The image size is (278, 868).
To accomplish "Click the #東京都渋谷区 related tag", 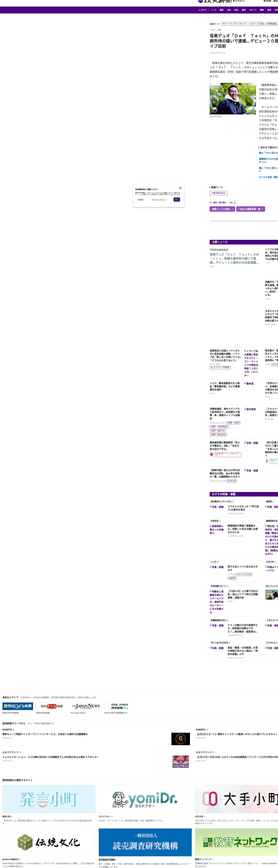I will tap(218, 193).
